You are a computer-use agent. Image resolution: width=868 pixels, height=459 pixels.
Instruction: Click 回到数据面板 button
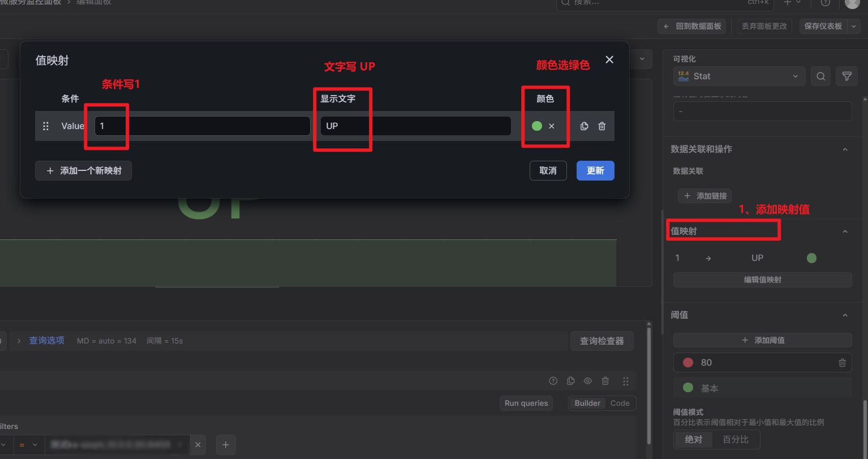click(x=693, y=26)
